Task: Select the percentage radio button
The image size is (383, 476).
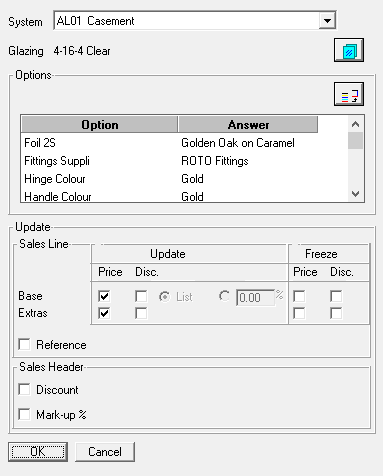Action: [224, 296]
